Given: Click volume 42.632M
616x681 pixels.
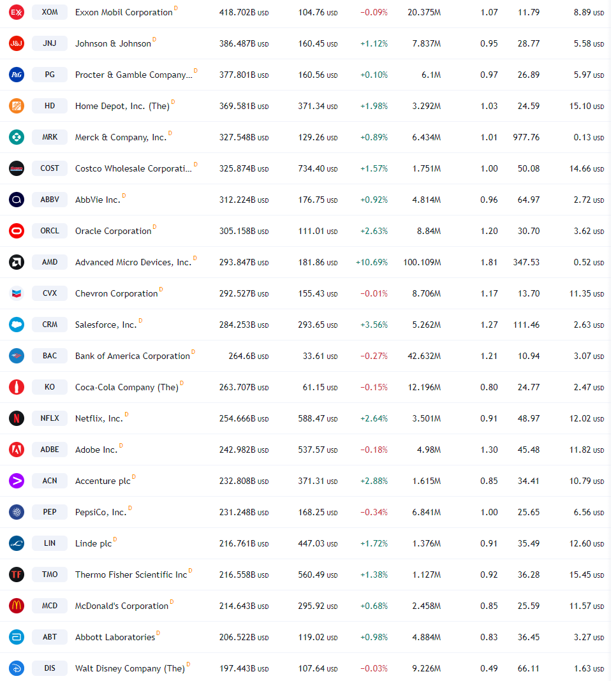Looking at the screenshot, I should (424, 356).
